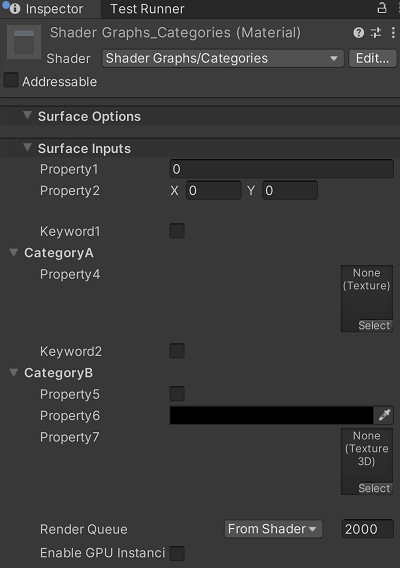The width and height of the screenshot is (400, 568).
Task: Enable the Keyword2 checkbox
Action: 177,351
